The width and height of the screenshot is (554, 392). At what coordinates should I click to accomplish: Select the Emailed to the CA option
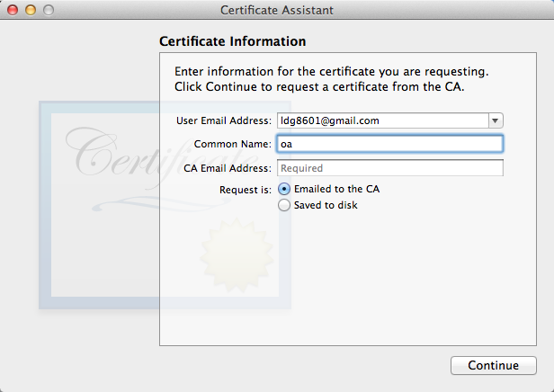285,189
